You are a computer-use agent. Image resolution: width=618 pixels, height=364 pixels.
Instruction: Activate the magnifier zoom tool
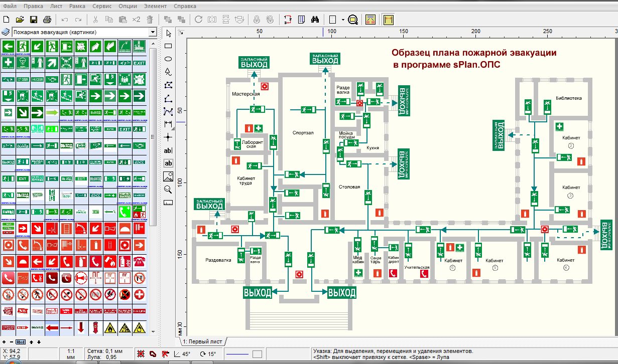168,190
